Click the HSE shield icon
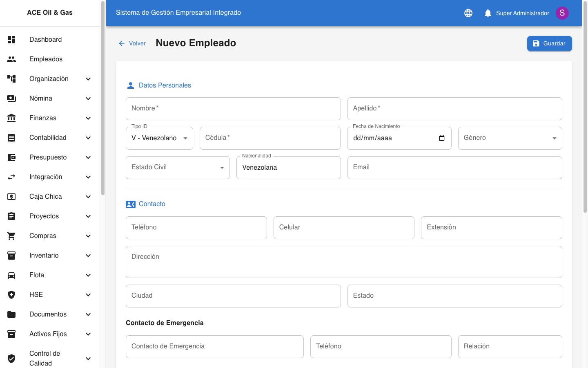The width and height of the screenshot is (588, 368). point(11,295)
